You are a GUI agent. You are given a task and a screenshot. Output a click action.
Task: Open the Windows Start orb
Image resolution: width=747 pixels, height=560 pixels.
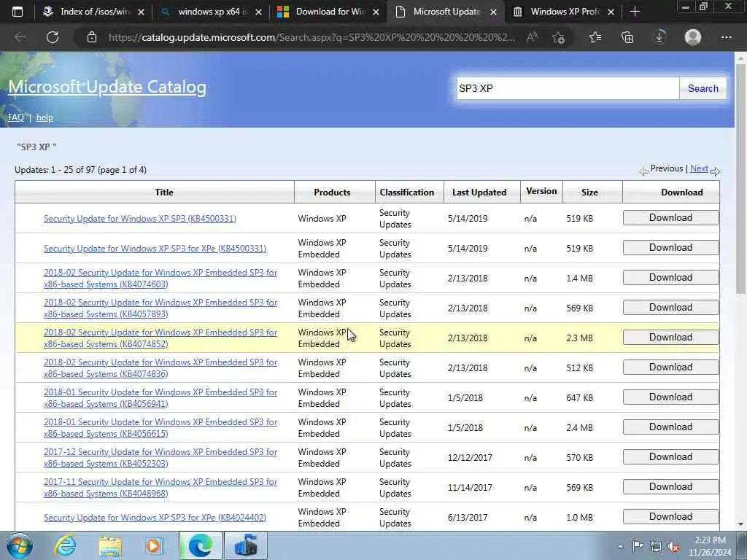click(x=20, y=545)
